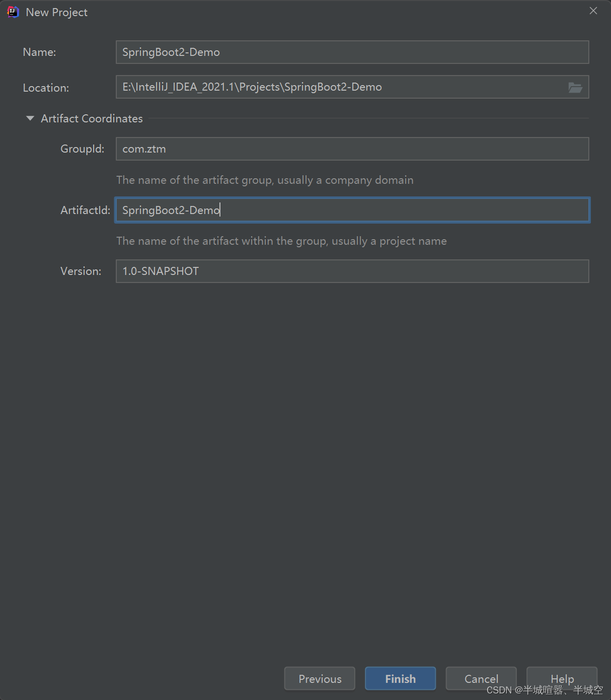Click the 'GroupId:' label
Screen dimensions: 611x700
[x=83, y=149]
